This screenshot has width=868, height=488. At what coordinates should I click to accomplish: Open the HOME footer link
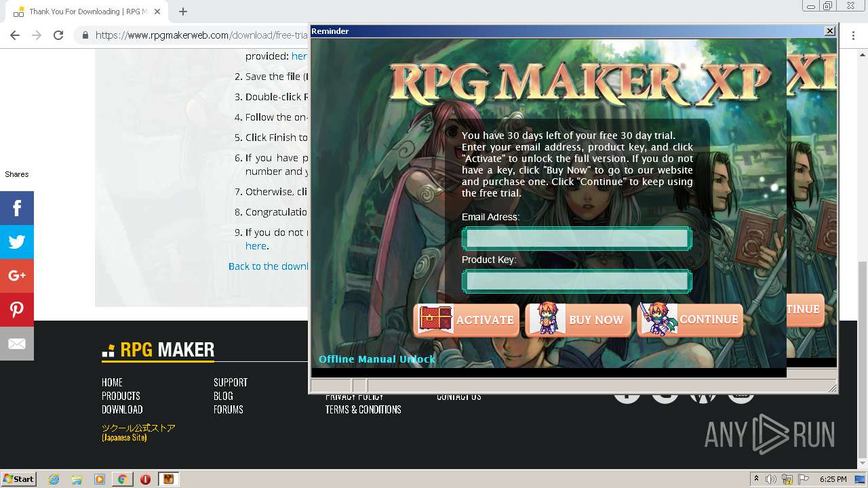coord(112,382)
